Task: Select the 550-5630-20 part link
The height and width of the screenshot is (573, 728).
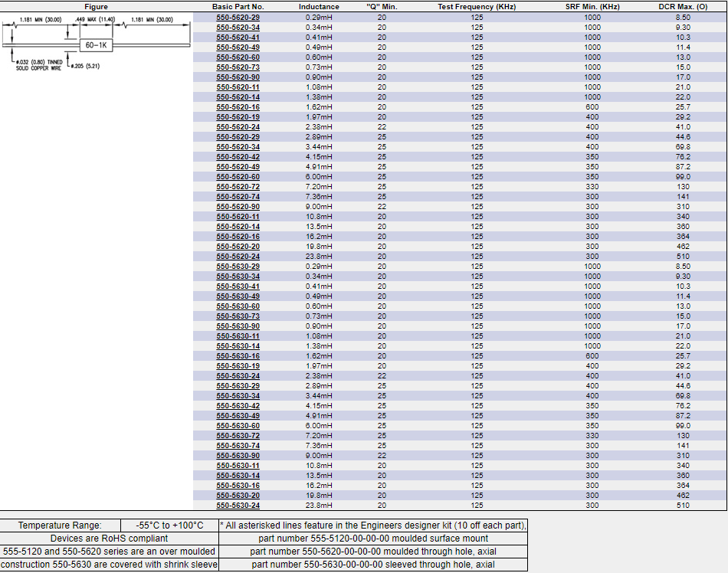Action: tap(238, 495)
